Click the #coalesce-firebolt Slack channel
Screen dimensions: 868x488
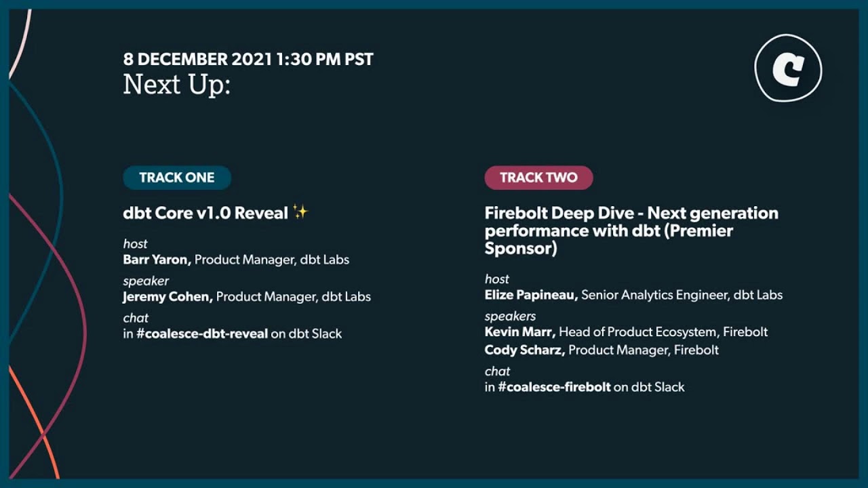click(553, 387)
